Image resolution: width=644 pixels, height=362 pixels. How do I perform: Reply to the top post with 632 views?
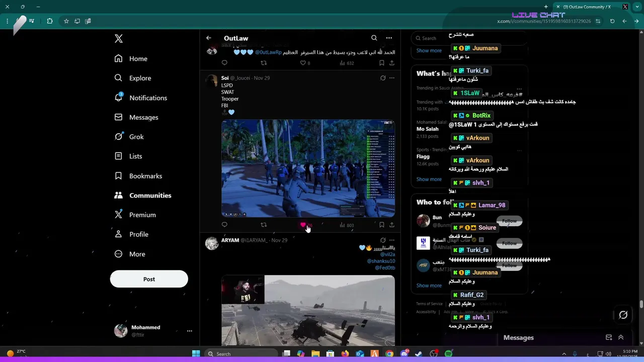224,63
